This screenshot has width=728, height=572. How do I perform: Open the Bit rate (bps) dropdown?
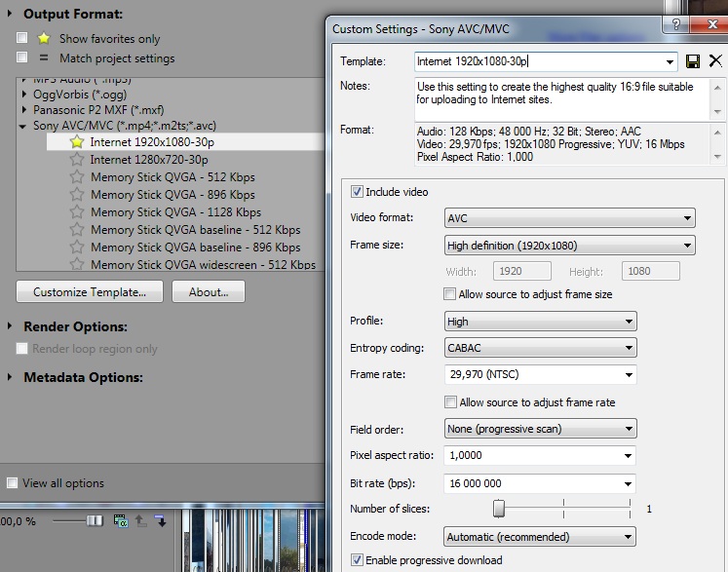click(628, 483)
